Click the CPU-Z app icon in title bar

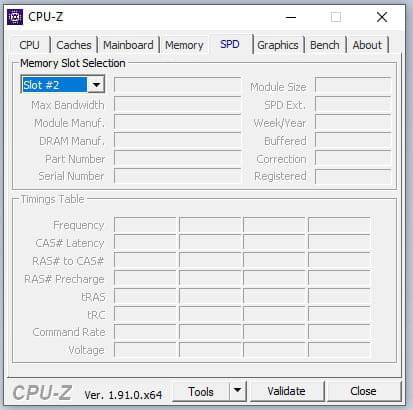click(15, 17)
